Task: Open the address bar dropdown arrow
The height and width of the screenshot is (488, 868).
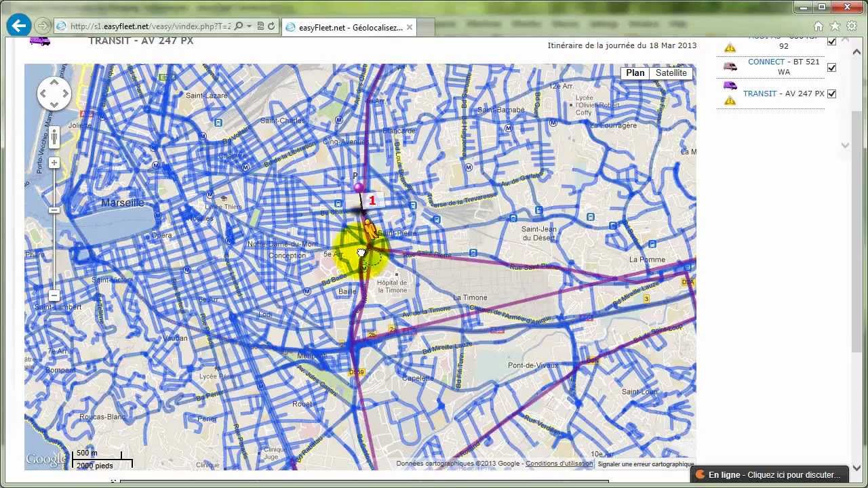Action: (x=250, y=26)
